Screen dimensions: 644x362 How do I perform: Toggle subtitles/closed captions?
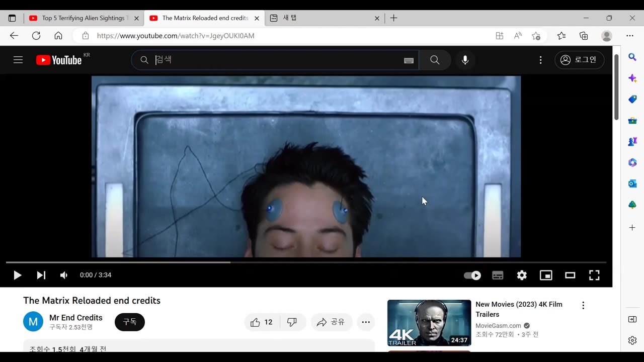[498, 275]
